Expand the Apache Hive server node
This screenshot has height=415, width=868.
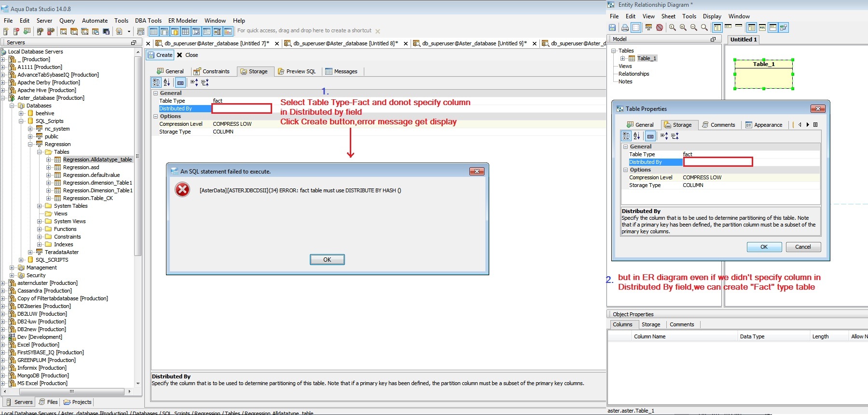pyautogui.click(x=3, y=90)
